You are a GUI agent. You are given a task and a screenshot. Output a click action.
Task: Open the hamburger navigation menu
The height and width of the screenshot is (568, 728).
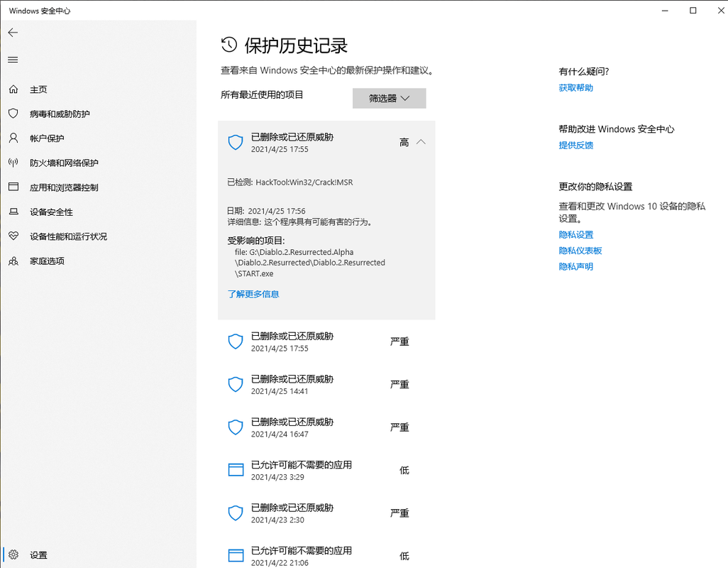pos(13,60)
